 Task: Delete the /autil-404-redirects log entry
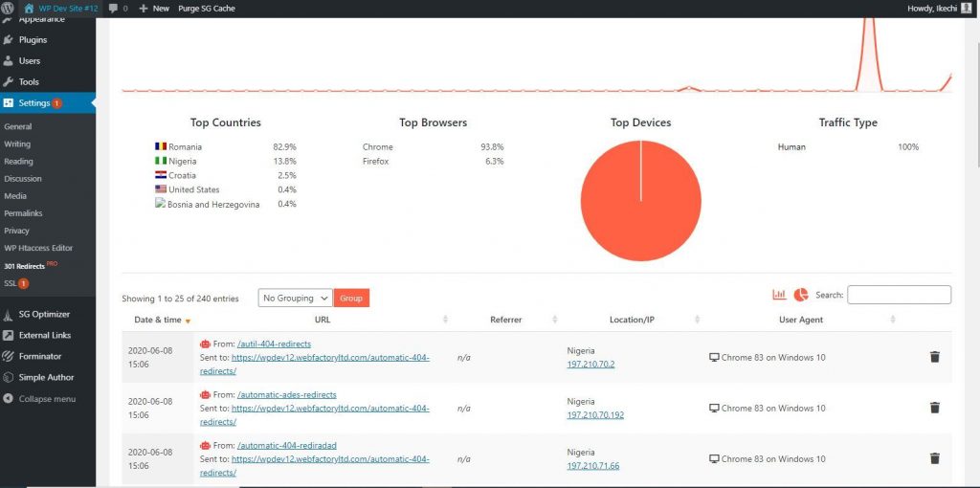(934, 357)
